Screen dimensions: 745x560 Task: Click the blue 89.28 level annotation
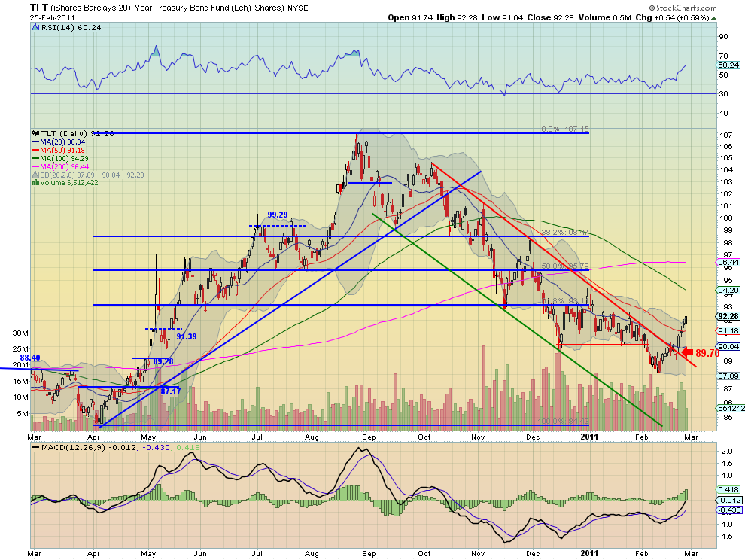tap(163, 362)
